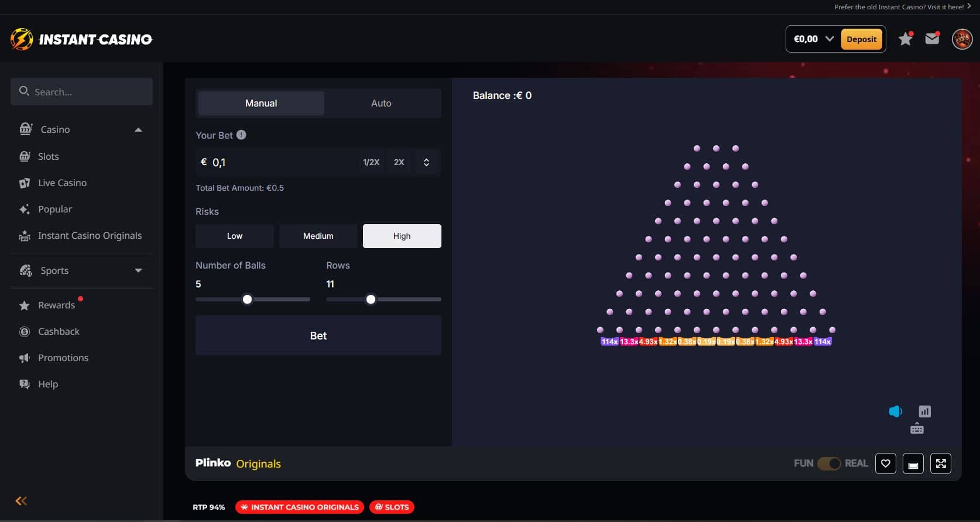
Task: Select High risk level
Action: pos(402,236)
